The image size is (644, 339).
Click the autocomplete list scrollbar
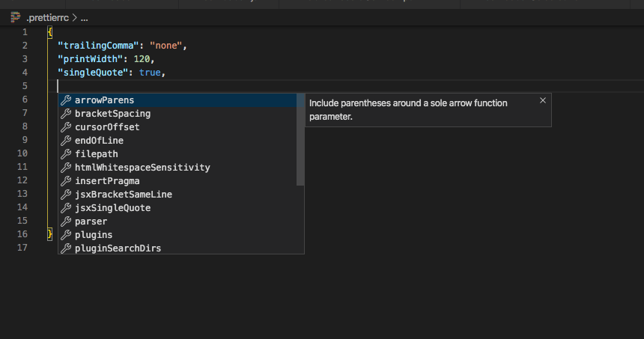coord(300,139)
